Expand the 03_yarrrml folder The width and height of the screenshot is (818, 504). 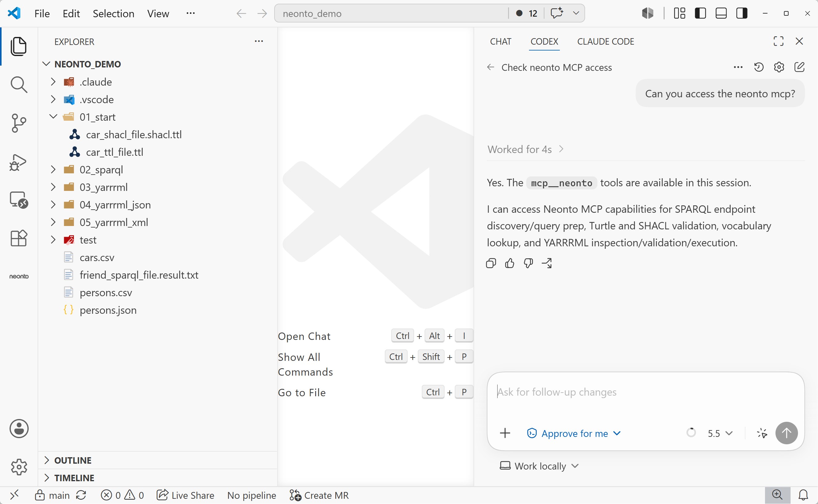pyautogui.click(x=53, y=187)
